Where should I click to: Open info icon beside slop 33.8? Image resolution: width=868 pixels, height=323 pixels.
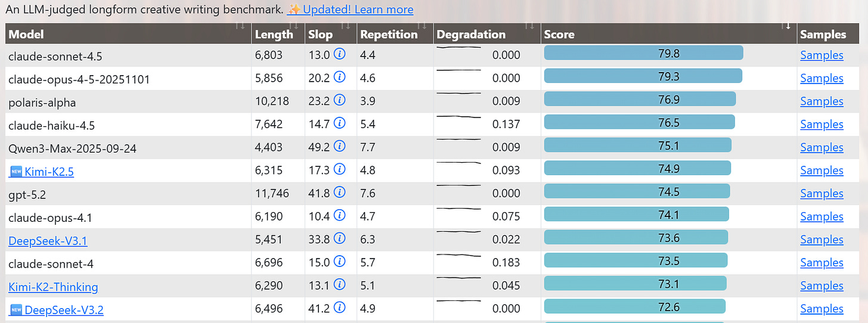tap(340, 239)
